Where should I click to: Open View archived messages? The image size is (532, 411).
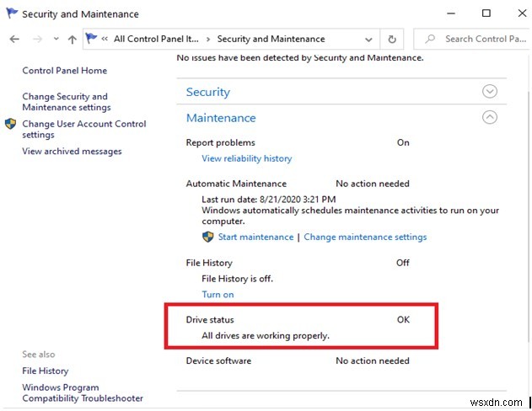(x=72, y=151)
